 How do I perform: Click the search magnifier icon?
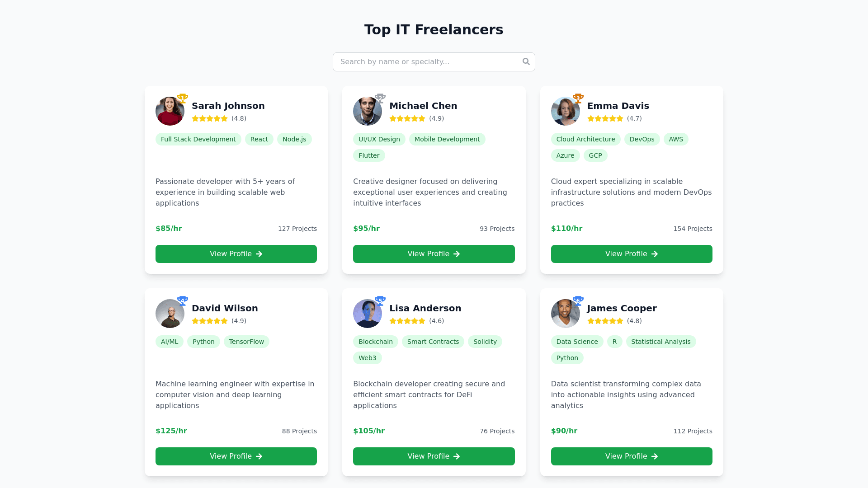(x=526, y=61)
